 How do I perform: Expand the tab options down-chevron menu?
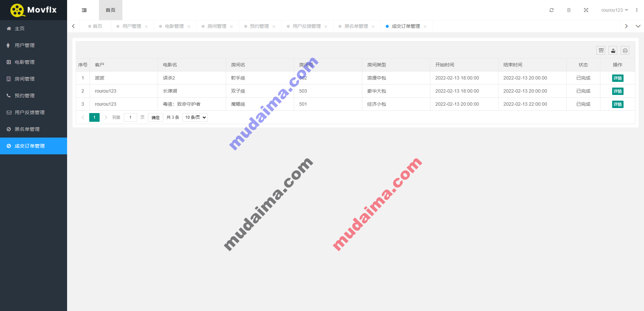coord(638,26)
